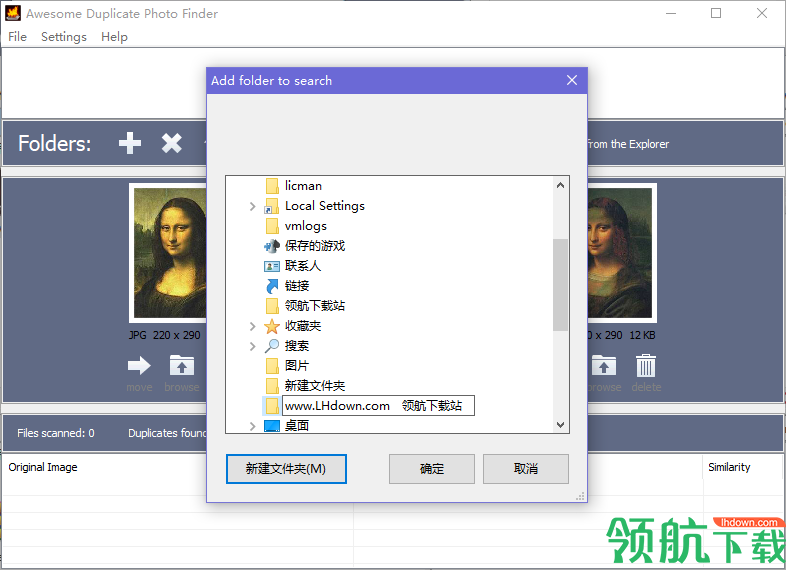This screenshot has width=786, height=570.
Task: Click the move arrow icon under left image
Action: tap(139, 365)
